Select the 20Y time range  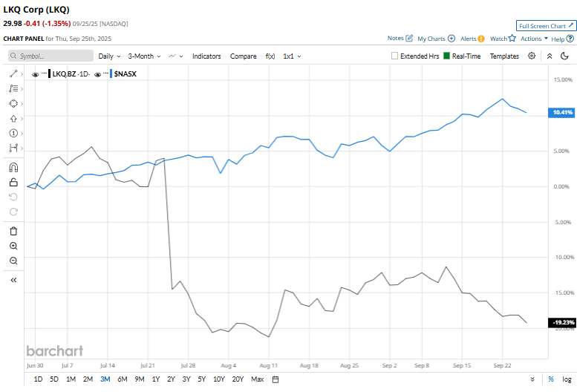tap(238, 379)
